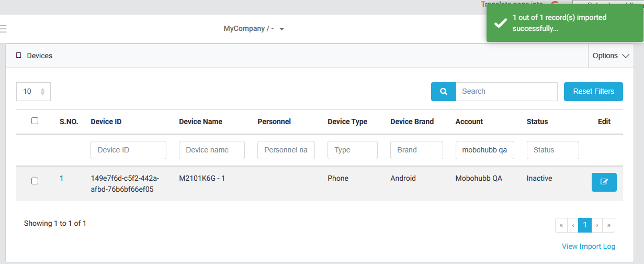Toggle the select-all header checkbox

(35, 121)
